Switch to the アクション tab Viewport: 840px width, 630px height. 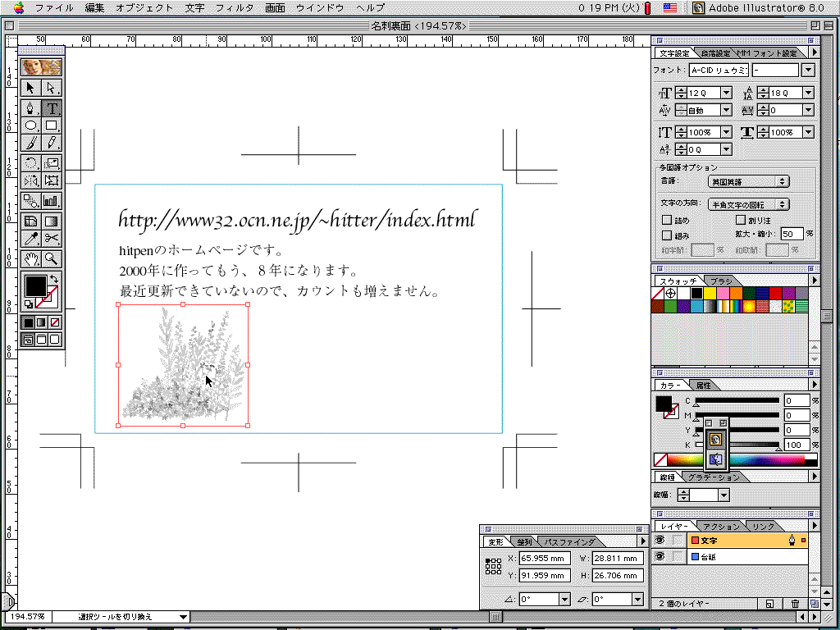(720, 526)
